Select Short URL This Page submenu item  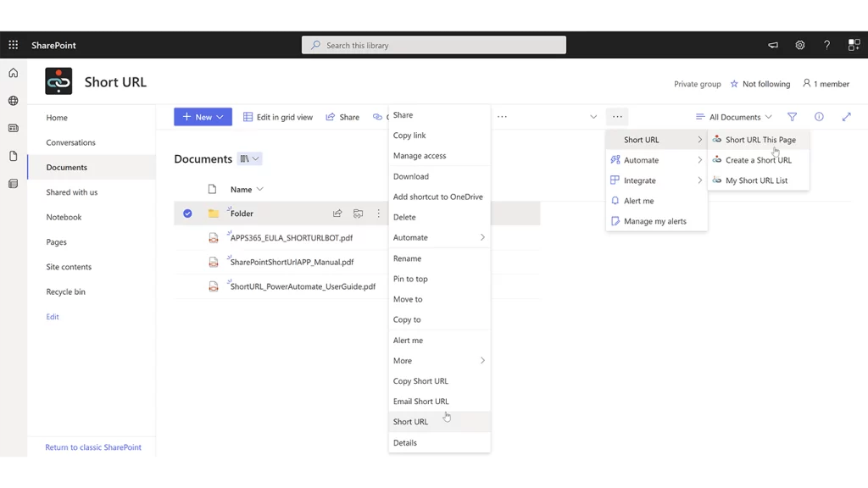coord(759,140)
